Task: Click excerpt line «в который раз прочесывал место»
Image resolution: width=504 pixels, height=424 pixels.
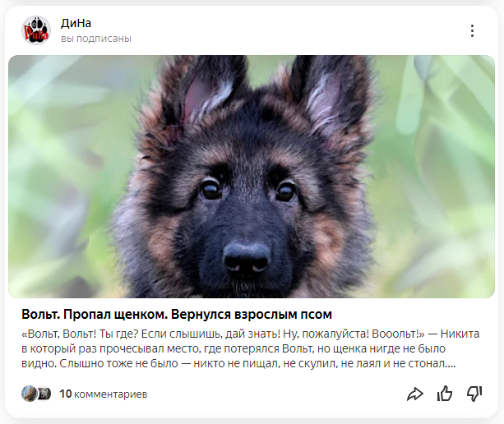Action: pyautogui.click(x=234, y=349)
